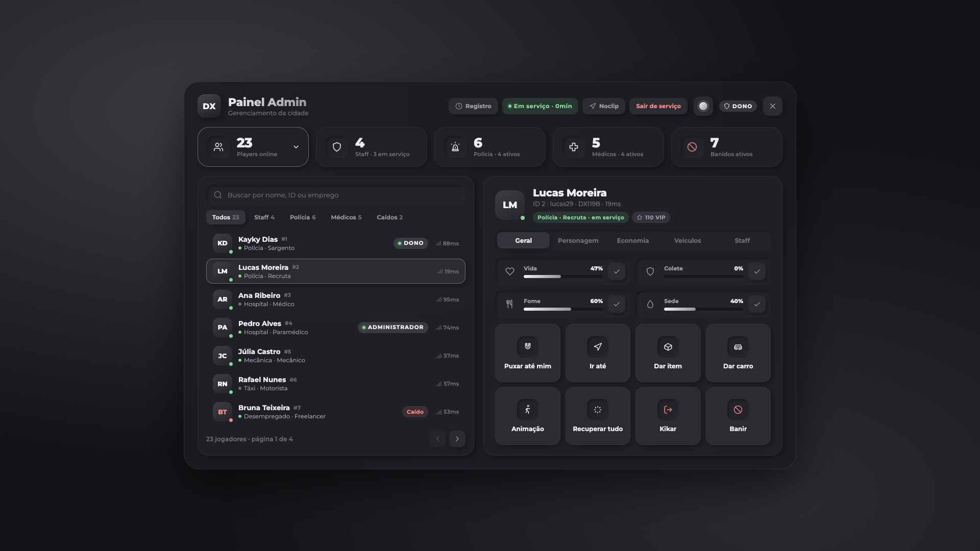The image size is (980, 551).
Task: Click the Puxar até mim magnet icon
Action: pyautogui.click(x=527, y=346)
